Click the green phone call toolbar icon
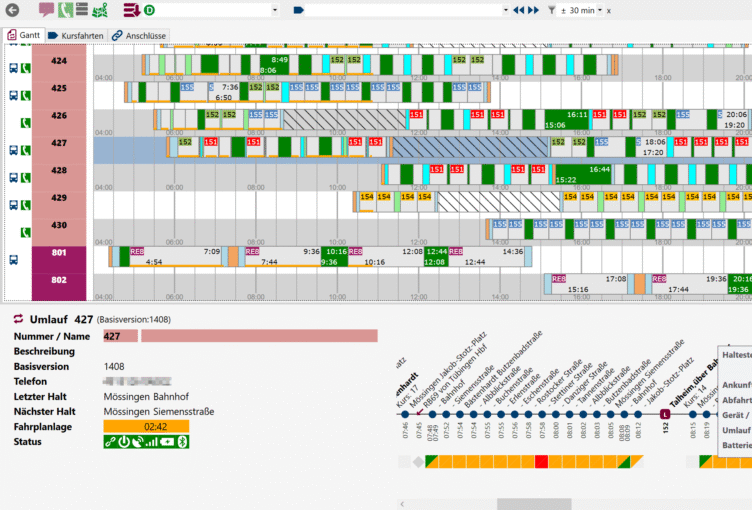The image size is (752, 510). coord(64,10)
